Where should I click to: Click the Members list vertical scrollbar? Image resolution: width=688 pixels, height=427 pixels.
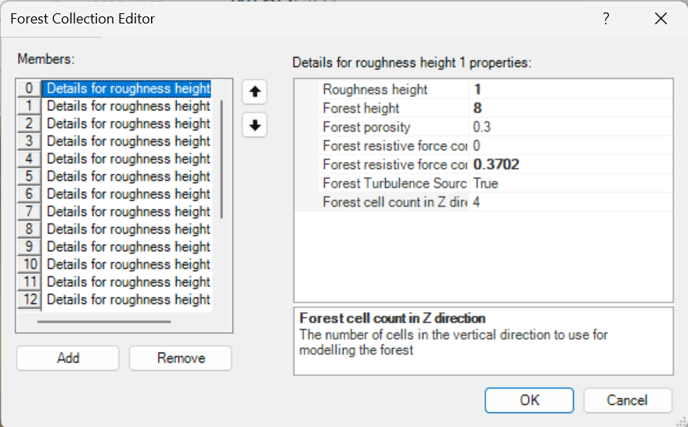point(221,160)
